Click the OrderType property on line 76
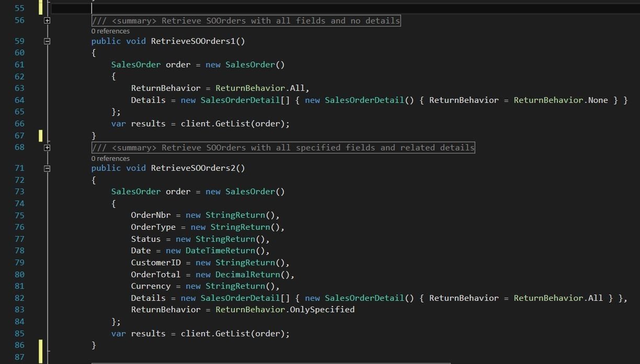The image size is (640, 364). [x=154, y=227]
